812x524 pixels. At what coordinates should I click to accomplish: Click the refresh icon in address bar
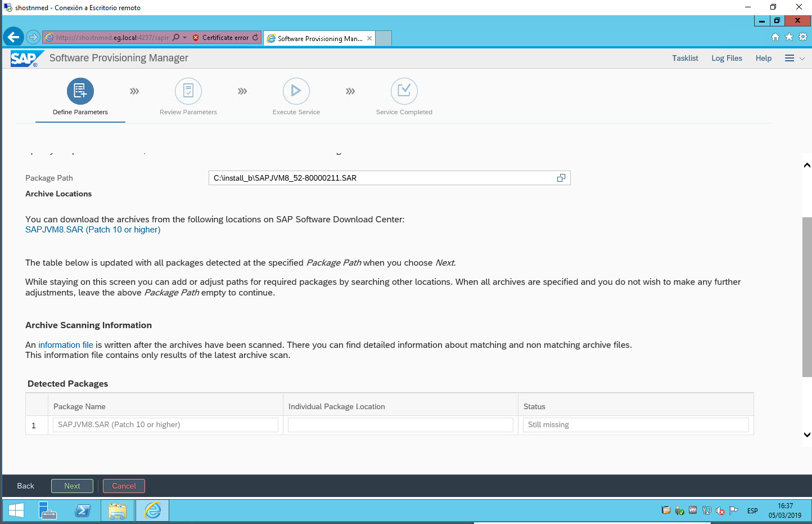click(x=255, y=38)
